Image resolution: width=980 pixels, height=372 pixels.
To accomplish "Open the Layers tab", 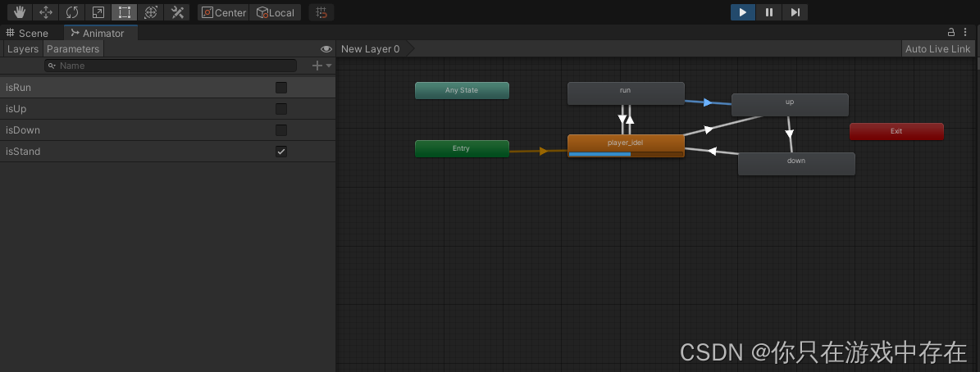I will tap(23, 48).
